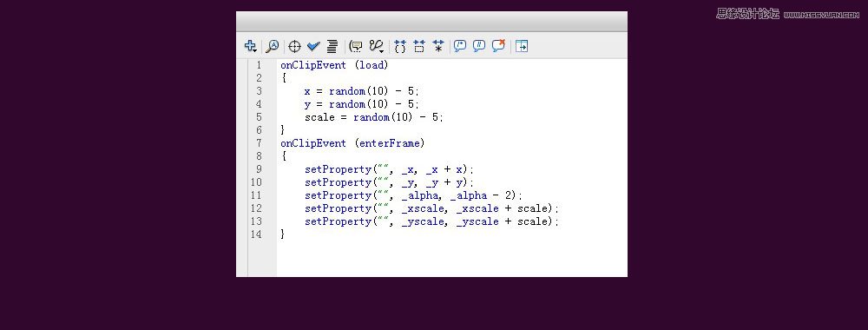Apply block comment to the selection
The height and width of the screenshot is (330, 868).
pyautogui.click(x=460, y=46)
